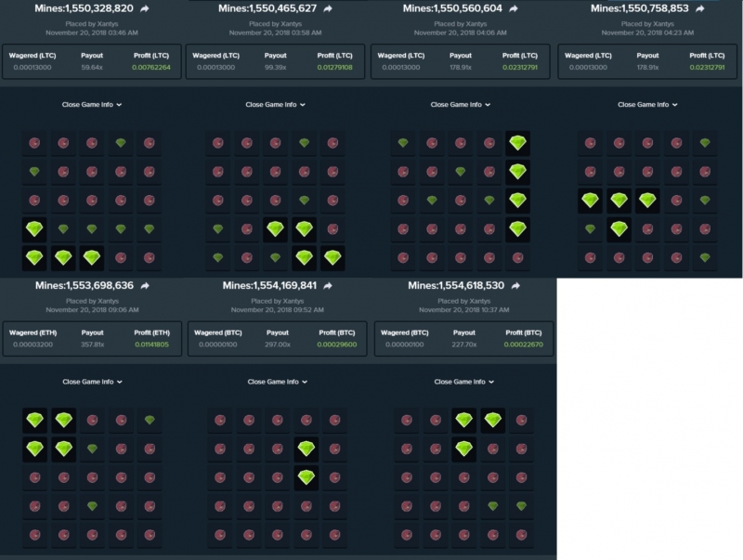This screenshot has height=560, width=743.
Task: Click payout value 99.39x
Action: coord(275,67)
